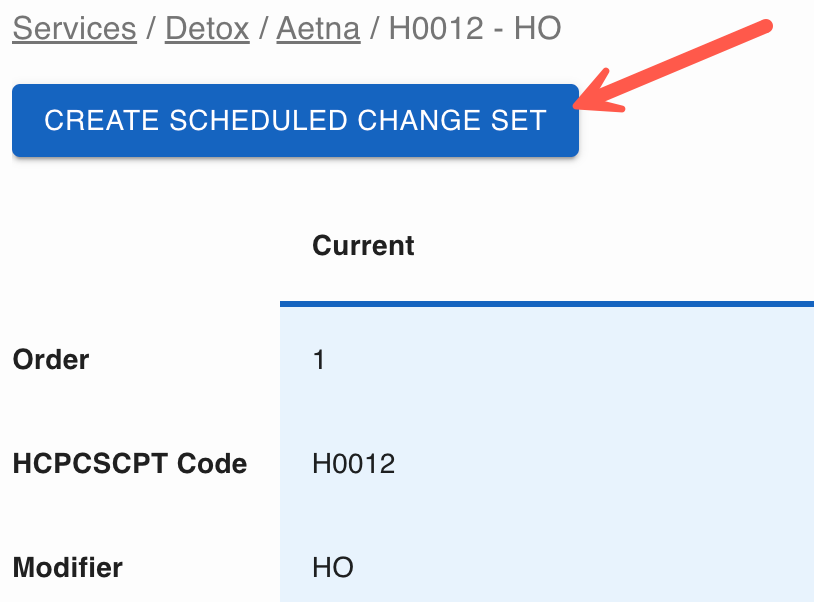Click the slash between Detox and Aetna
Image resolution: width=814 pixels, height=602 pixels.
[x=263, y=28]
